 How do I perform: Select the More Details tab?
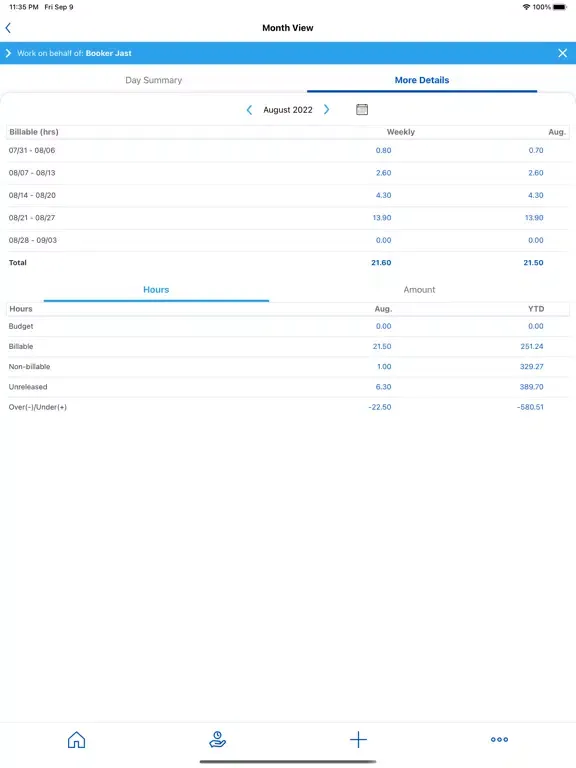coord(422,80)
